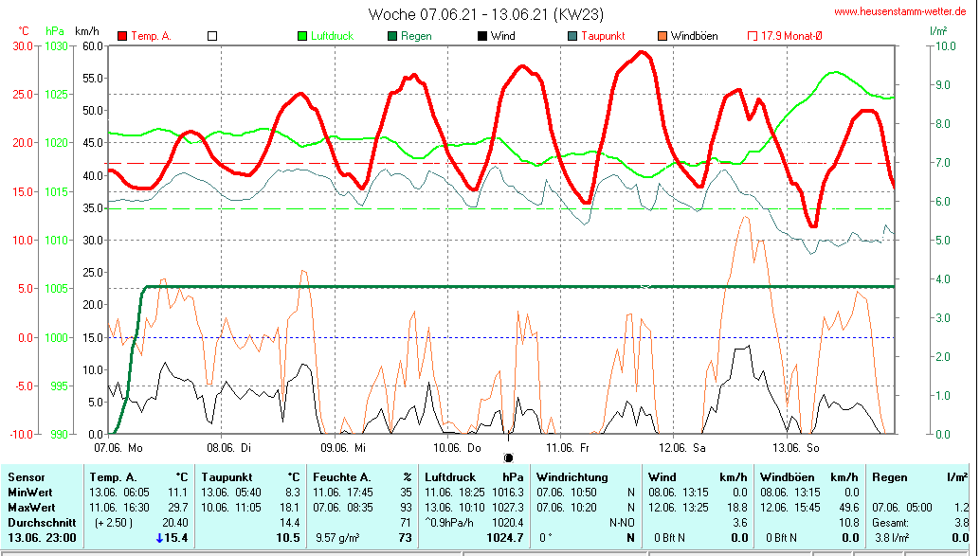Click the 'Regen' label in the legend
The width and height of the screenshot is (980, 556).
tap(416, 36)
